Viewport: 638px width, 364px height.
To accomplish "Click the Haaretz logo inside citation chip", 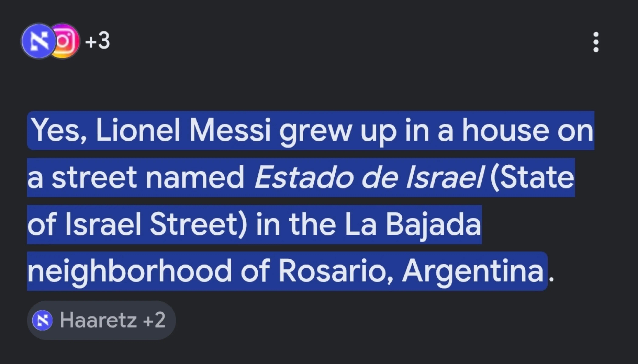I will click(42, 320).
